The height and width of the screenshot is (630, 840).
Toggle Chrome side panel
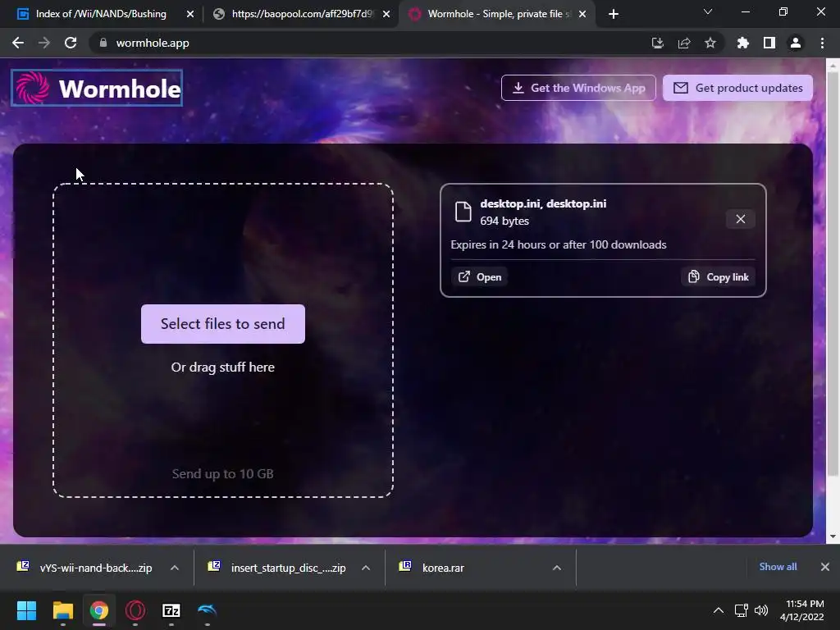[x=769, y=43]
